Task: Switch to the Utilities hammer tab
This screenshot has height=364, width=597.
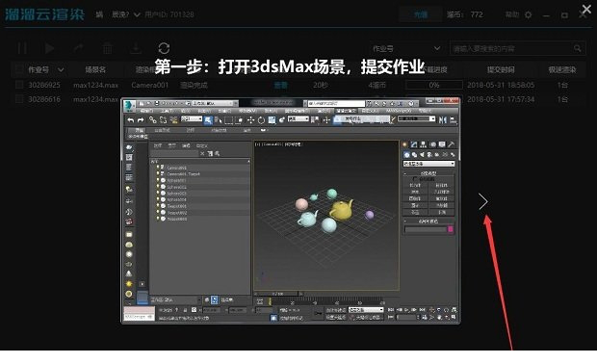Action: coord(452,144)
